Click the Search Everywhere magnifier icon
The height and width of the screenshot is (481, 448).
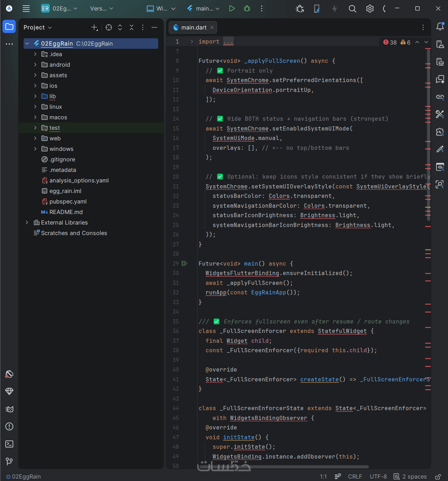[352, 9]
